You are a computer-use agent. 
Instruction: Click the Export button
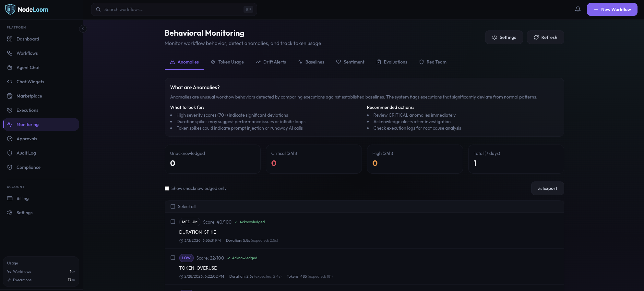(547, 188)
